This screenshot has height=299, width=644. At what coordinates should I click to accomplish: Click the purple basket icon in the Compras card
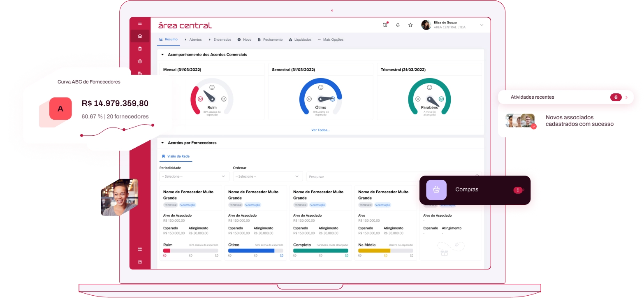436,190
